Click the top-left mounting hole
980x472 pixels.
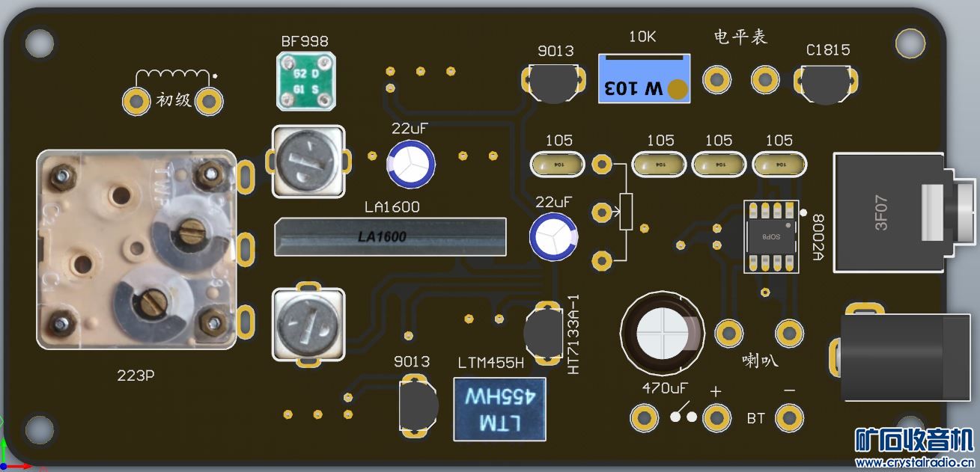39,44
